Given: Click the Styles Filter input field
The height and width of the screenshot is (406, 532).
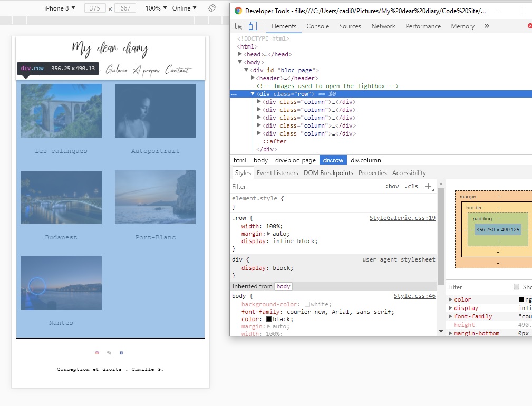Looking at the screenshot, I should (305, 187).
